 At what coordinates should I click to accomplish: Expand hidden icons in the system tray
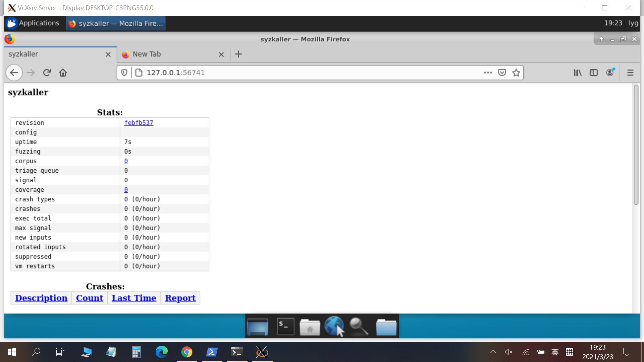[x=493, y=352]
